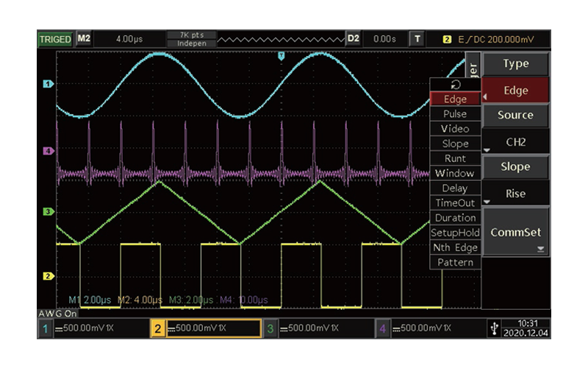588x368 pixels.
Task: Click the T trigger icon in top bar
Action: pos(417,39)
